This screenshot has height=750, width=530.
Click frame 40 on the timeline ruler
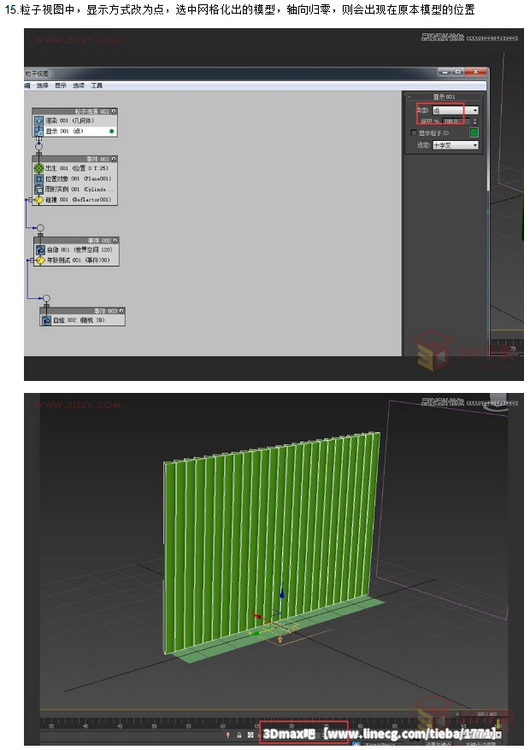tap(86, 726)
